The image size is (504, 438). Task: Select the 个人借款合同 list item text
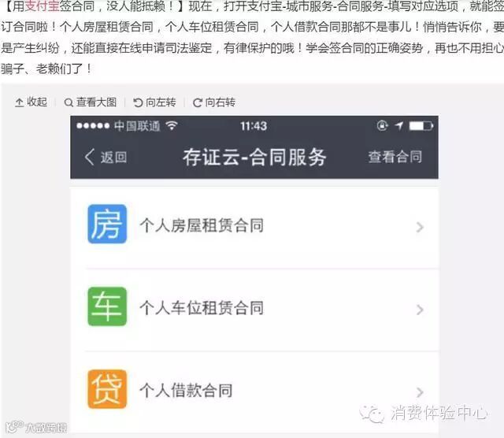pyautogui.click(x=186, y=391)
